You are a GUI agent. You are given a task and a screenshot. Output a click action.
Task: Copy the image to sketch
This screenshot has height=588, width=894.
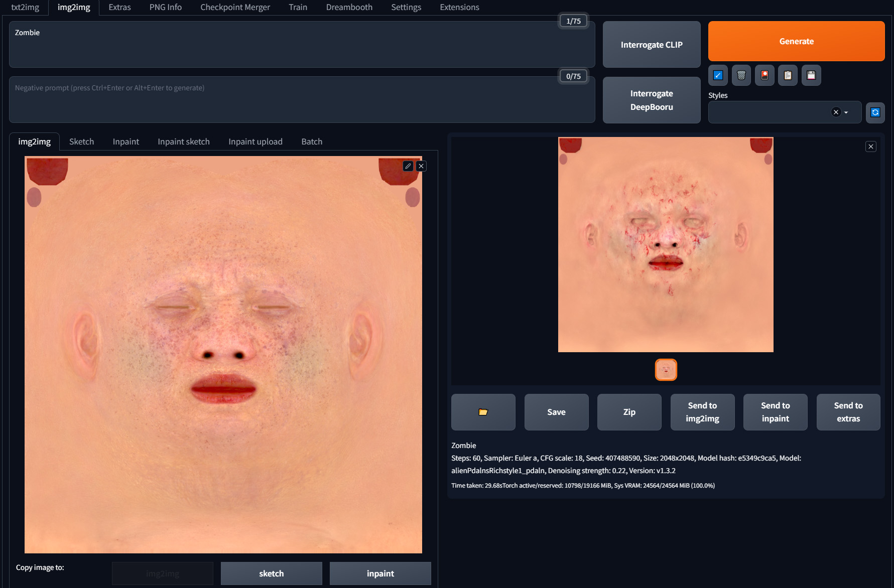(272, 573)
